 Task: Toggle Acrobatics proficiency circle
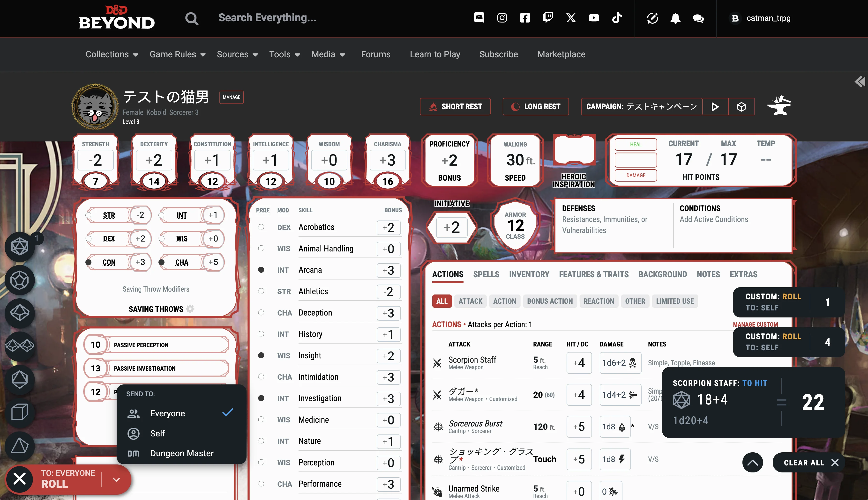[261, 227]
